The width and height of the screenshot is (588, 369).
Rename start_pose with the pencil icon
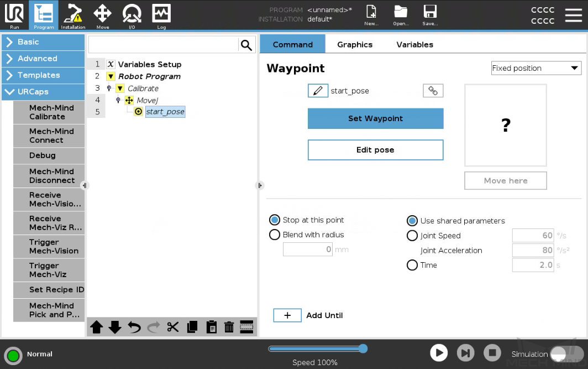318,91
